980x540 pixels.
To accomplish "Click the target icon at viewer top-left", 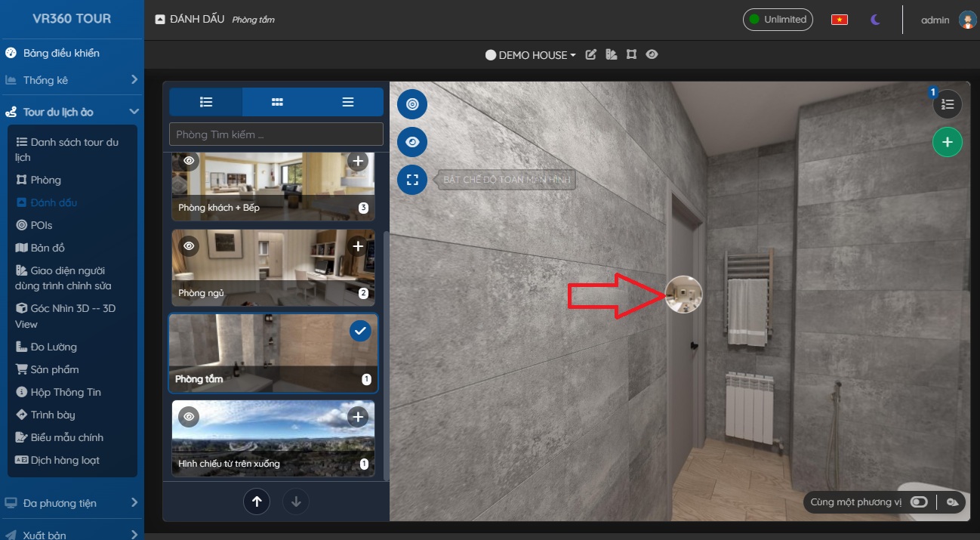I will (412, 104).
